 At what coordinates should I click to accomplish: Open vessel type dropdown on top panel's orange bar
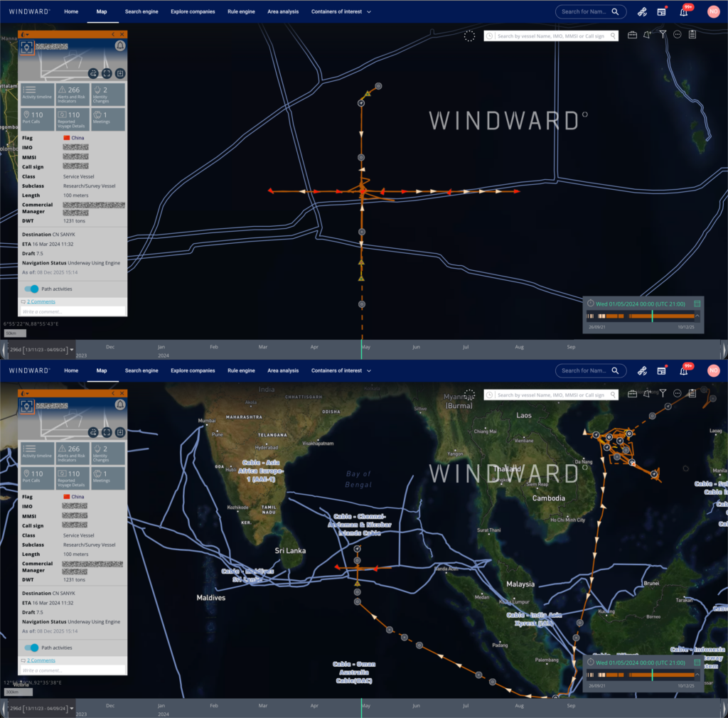25,34
